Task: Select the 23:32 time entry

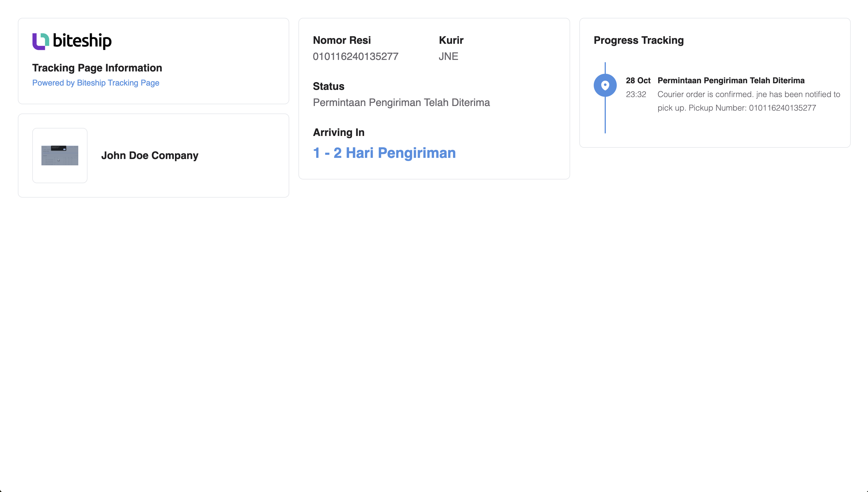Action: coord(636,94)
